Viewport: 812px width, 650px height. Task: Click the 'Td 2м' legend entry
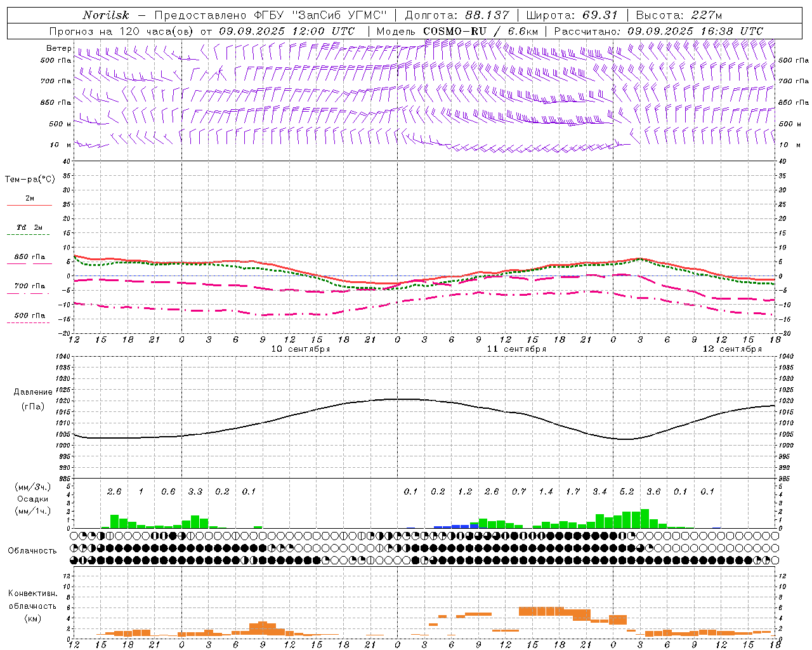tap(29, 227)
